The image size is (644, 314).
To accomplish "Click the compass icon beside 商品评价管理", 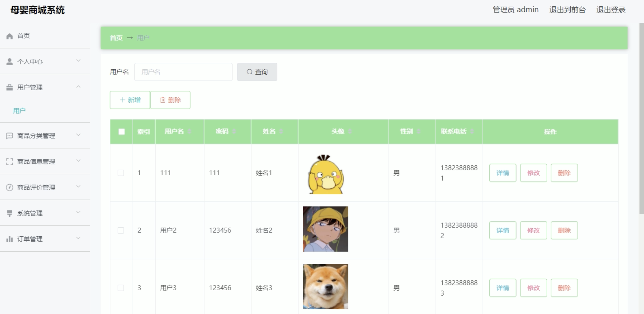I will 10,188.
